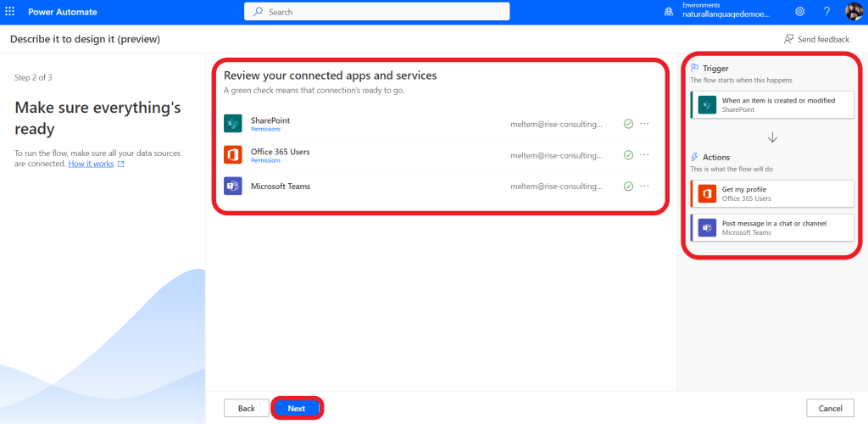Click the environments icon in header
The width and height of the screenshot is (868, 424).
669,12
